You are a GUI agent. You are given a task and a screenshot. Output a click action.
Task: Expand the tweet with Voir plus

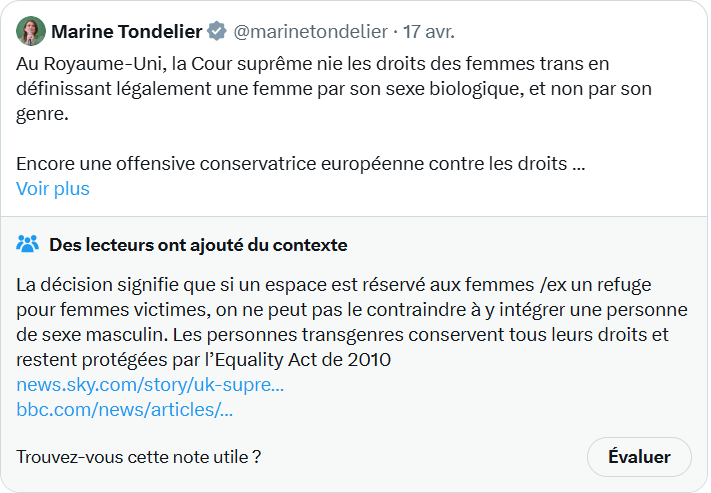pyautogui.click(x=53, y=189)
